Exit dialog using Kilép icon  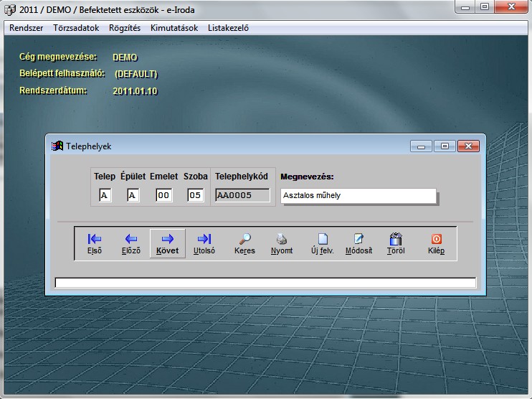point(436,244)
